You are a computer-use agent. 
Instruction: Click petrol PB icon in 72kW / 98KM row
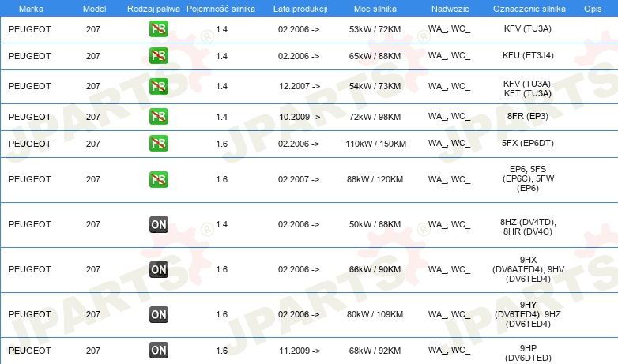click(x=158, y=116)
